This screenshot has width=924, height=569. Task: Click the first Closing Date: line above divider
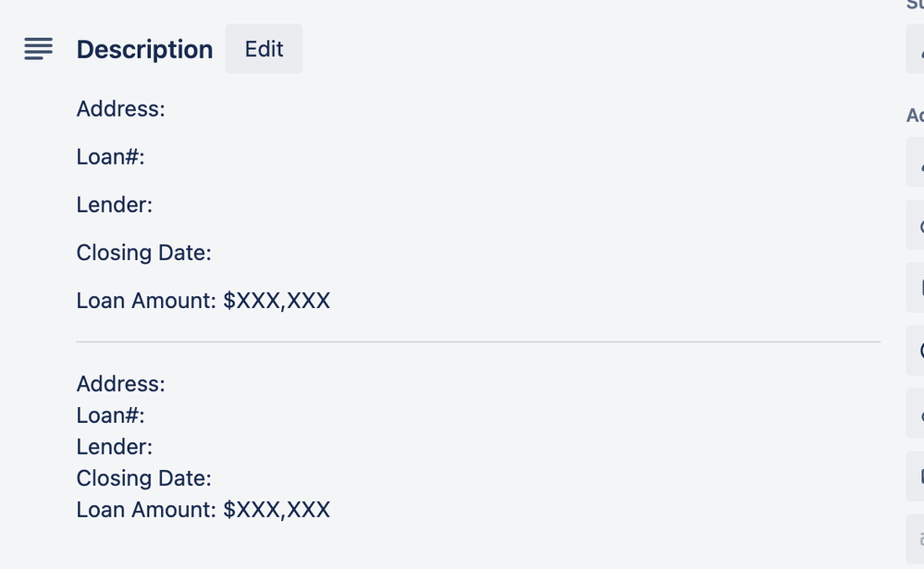[143, 253]
